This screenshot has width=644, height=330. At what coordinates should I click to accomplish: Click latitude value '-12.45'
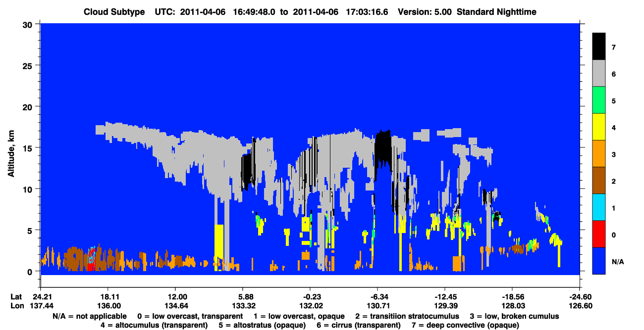[x=445, y=297]
